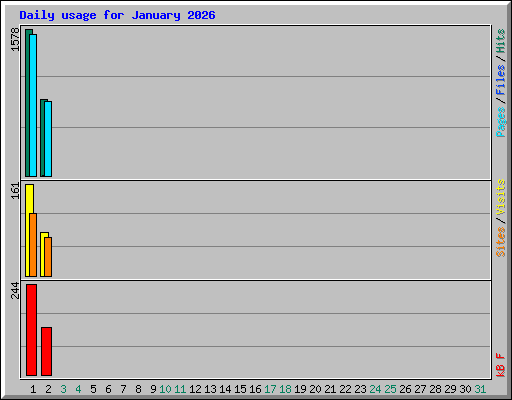This screenshot has height=400, width=512.
Task: Click day label 27 on the axis
Action: point(420,389)
